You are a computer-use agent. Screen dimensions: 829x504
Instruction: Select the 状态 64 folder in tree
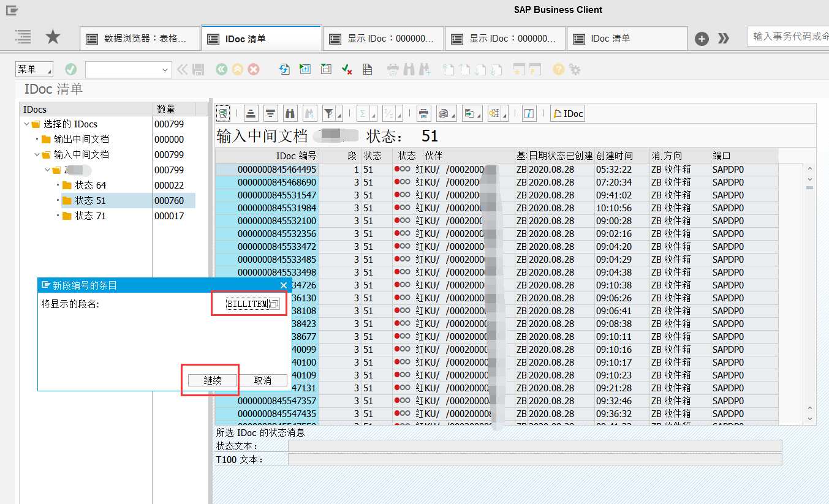90,186
